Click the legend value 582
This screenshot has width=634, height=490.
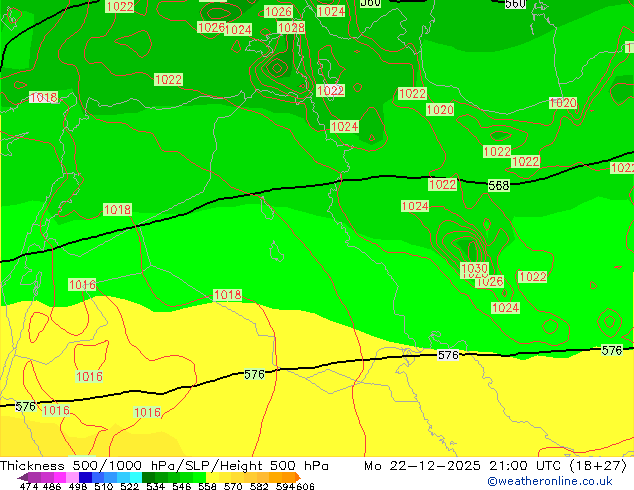point(259,486)
